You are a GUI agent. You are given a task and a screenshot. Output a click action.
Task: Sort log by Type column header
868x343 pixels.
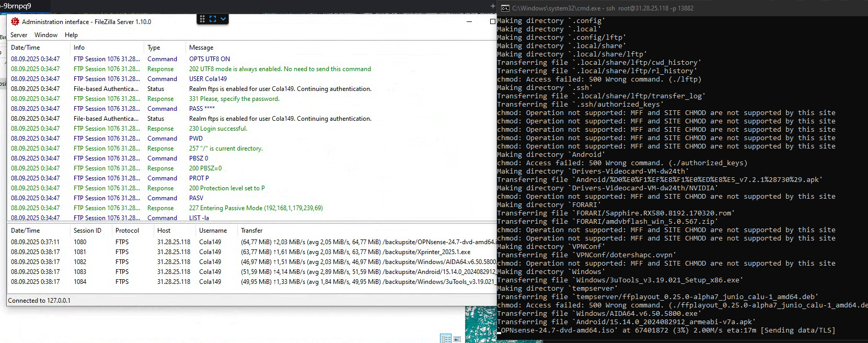[154, 48]
